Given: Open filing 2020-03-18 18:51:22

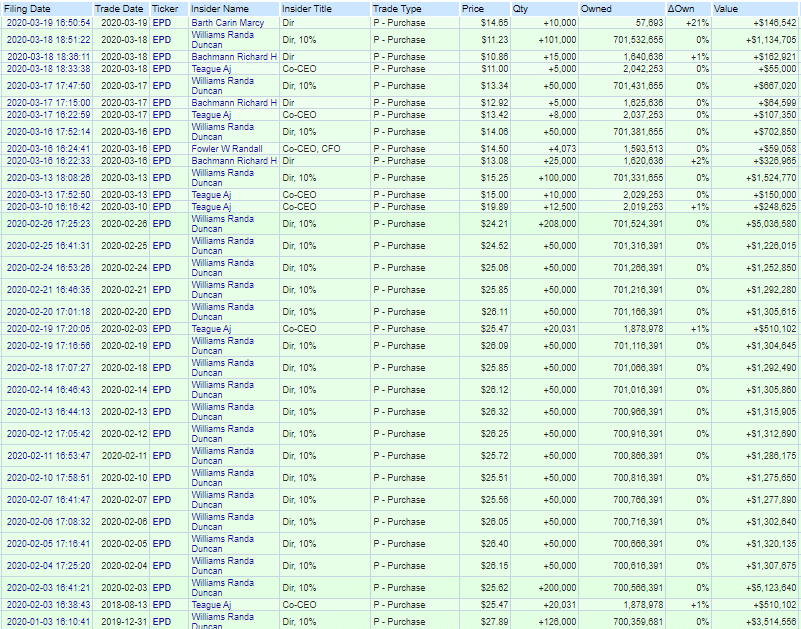Looking at the screenshot, I should coord(49,40).
